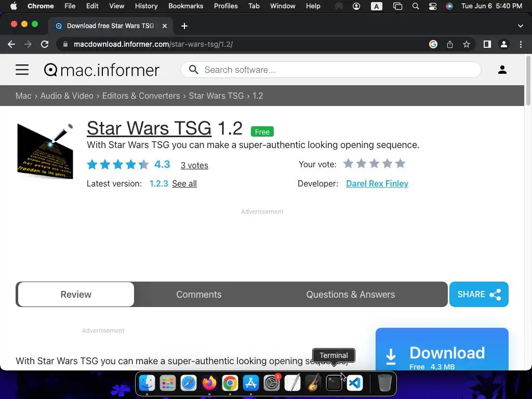Click the share page icon in address bar

(x=449, y=44)
